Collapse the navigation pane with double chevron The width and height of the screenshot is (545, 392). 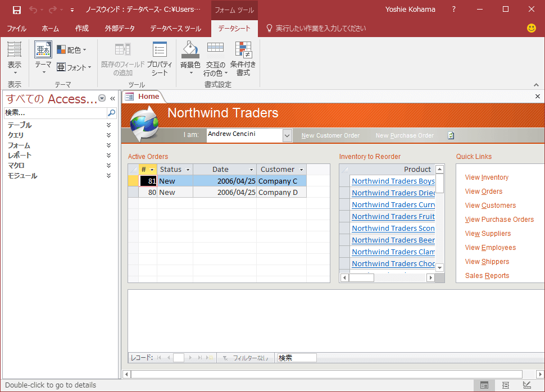112,99
